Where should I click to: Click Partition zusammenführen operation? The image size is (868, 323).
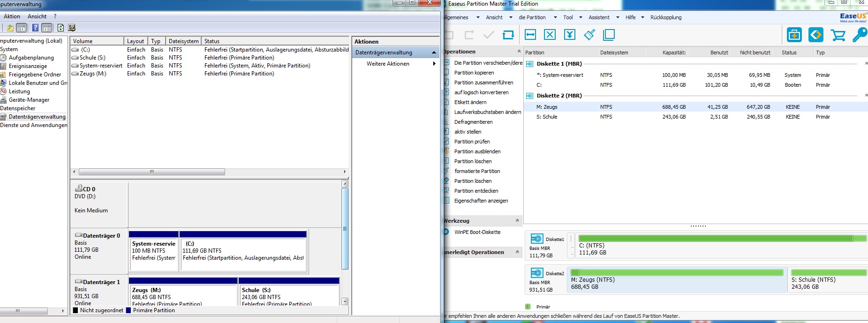tap(483, 83)
